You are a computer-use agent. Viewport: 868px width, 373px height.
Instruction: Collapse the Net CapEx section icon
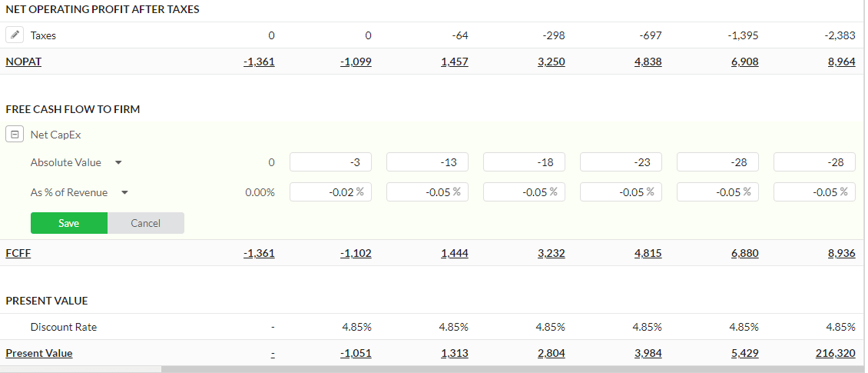[15, 134]
